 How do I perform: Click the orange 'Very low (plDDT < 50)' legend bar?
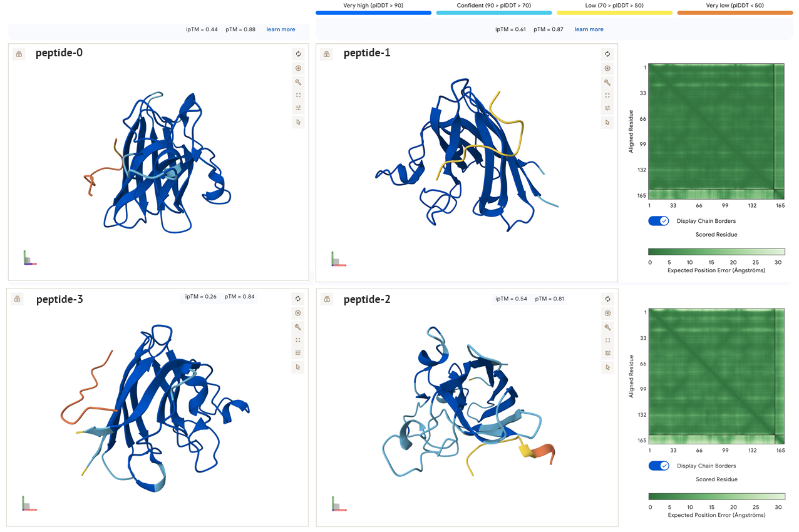pos(735,13)
